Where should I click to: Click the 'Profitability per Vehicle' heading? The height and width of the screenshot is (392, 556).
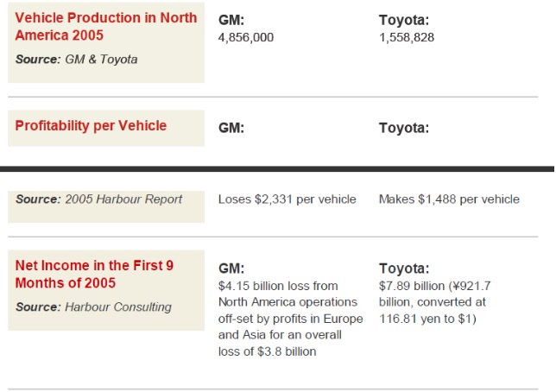point(91,126)
